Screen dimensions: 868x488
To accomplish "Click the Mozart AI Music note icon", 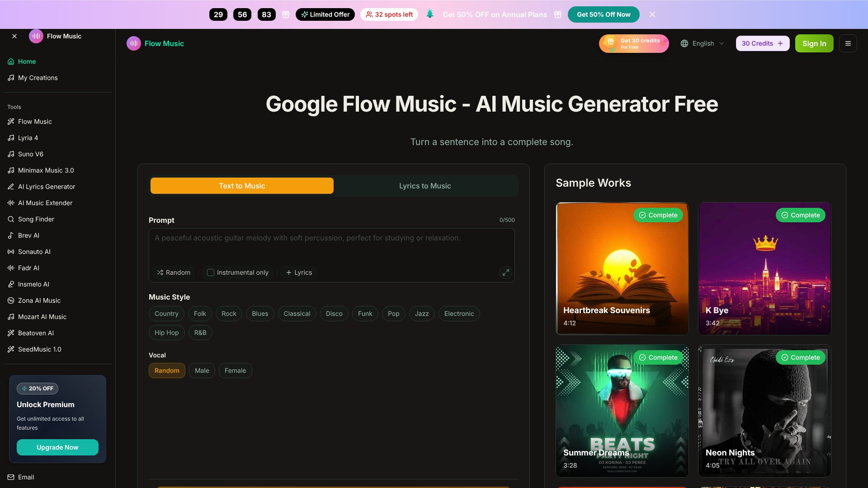I will tap(11, 317).
